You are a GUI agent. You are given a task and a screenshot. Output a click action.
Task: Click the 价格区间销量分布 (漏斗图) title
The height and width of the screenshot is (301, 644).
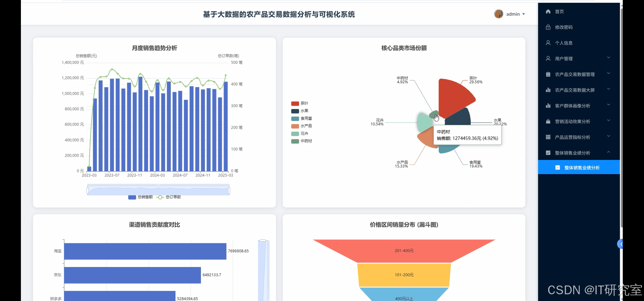[x=404, y=225]
